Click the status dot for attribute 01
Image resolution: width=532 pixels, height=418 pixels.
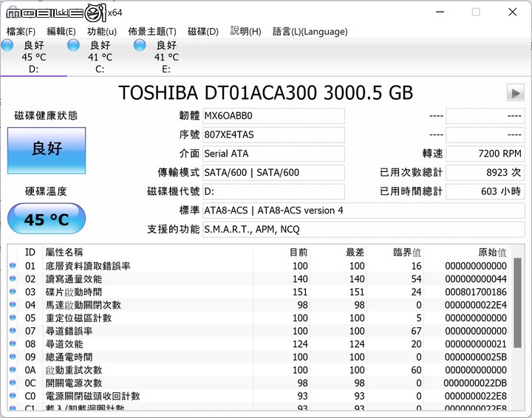[x=13, y=265]
